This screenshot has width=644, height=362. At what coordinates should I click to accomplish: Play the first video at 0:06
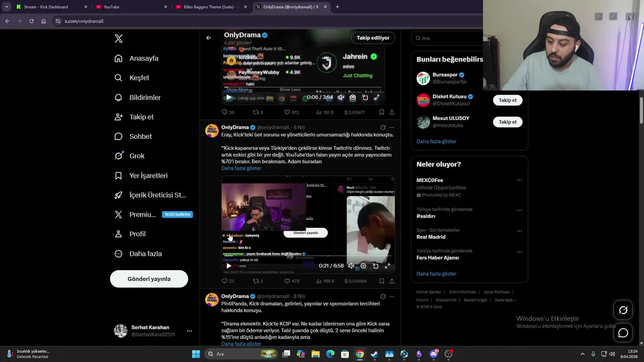228,98
